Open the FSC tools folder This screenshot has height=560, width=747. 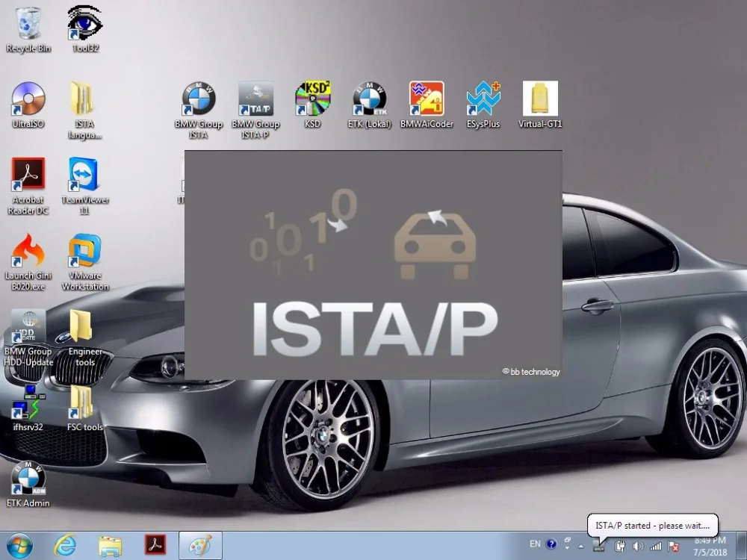(82, 404)
